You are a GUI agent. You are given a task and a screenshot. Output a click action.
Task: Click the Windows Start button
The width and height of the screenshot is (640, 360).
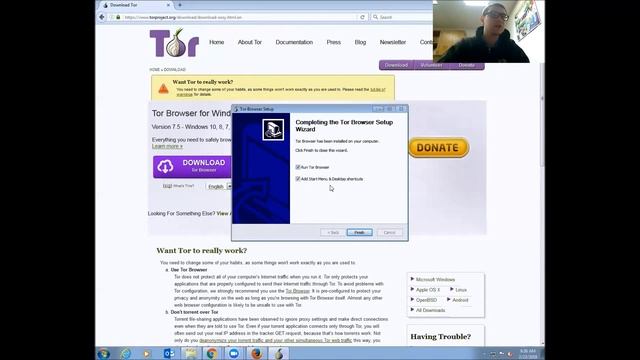(104, 353)
